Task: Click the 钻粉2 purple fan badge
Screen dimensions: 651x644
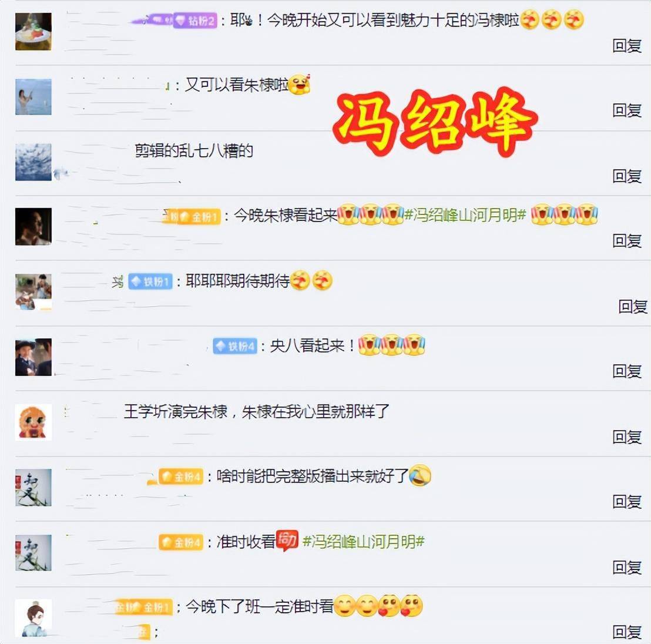Action: (x=195, y=21)
